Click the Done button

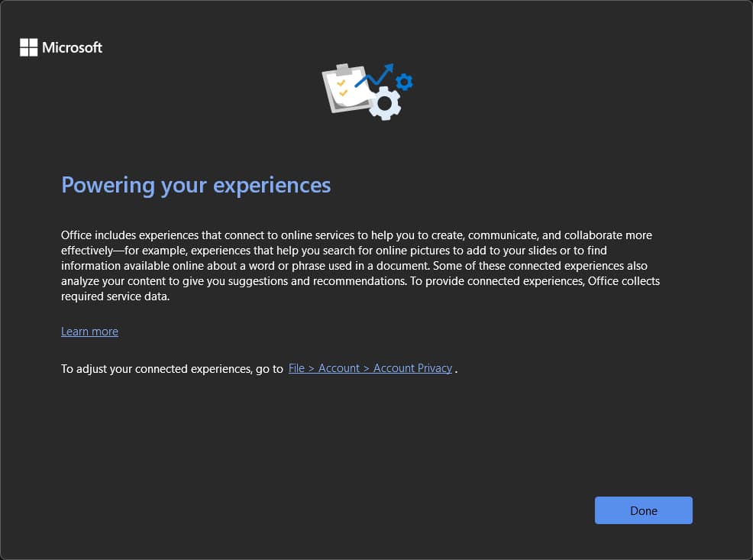point(643,510)
